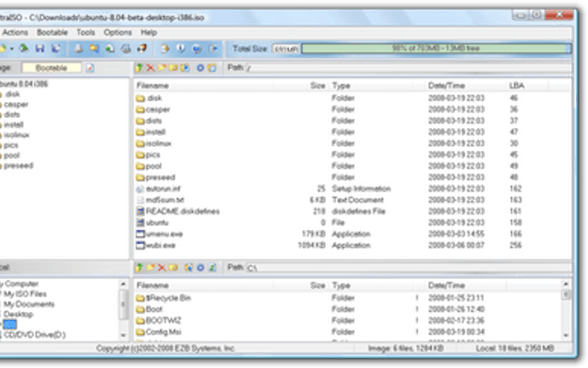Screen dimensions: 588x368
Task: Click the Save As icon beside the floppy disk
Action: coord(55,49)
